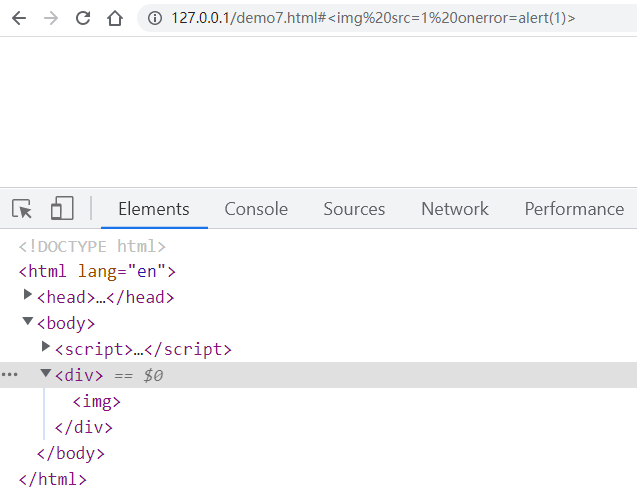Open the three-dot actions menu beside div

click(x=10, y=375)
